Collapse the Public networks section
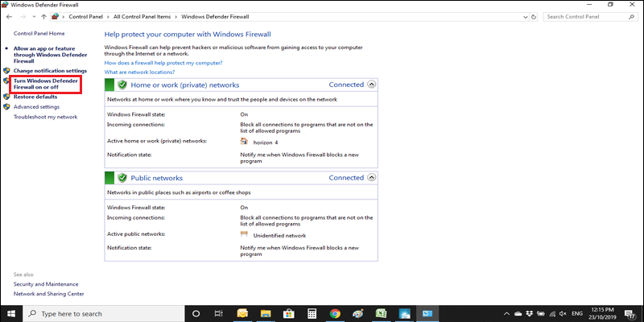The width and height of the screenshot is (644, 322). coord(371,178)
